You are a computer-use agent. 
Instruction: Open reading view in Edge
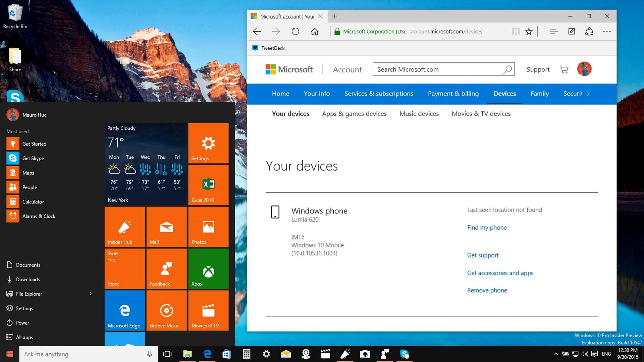[516, 31]
